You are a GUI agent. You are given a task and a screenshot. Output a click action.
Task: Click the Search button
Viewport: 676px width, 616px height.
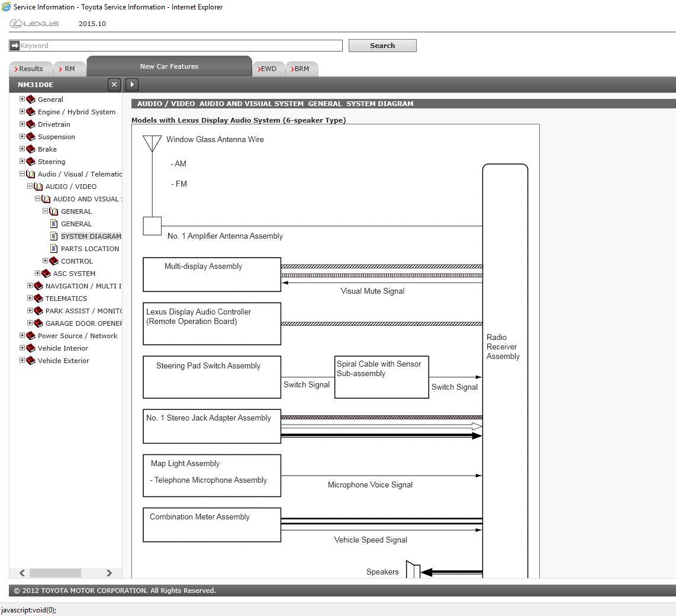pyautogui.click(x=382, y=46)
